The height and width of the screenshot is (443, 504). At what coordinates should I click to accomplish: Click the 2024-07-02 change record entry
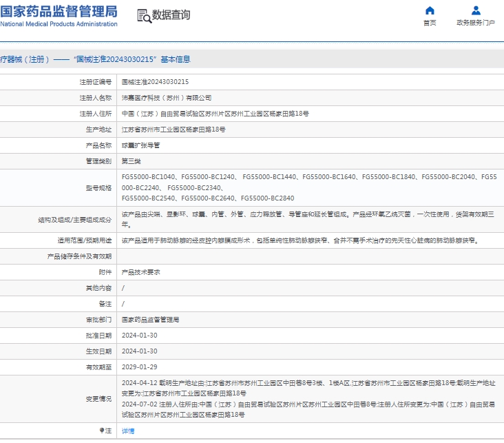point(308,409)
